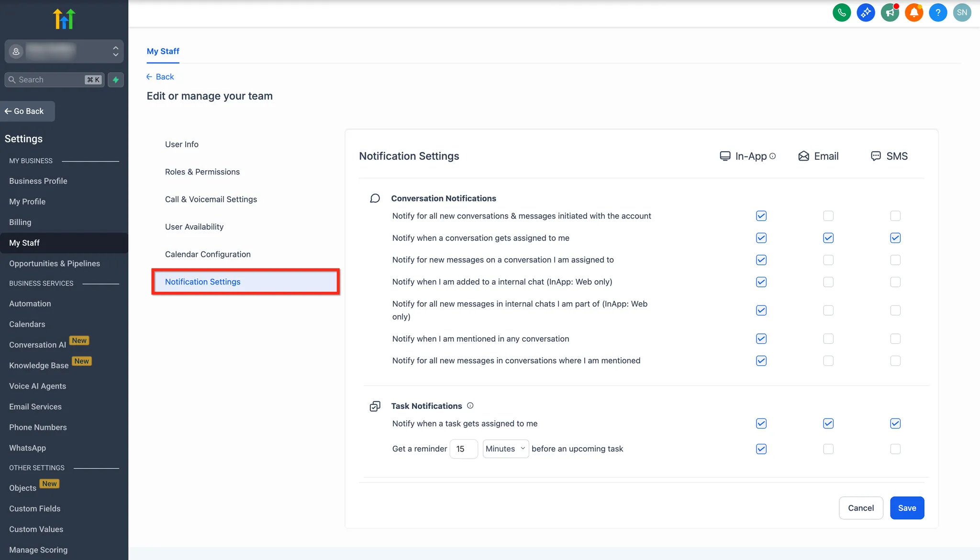Image resolution: width=980 pixels, height=560 pixels.
Task: Click the In-App info icon
Action: point(772,156)
